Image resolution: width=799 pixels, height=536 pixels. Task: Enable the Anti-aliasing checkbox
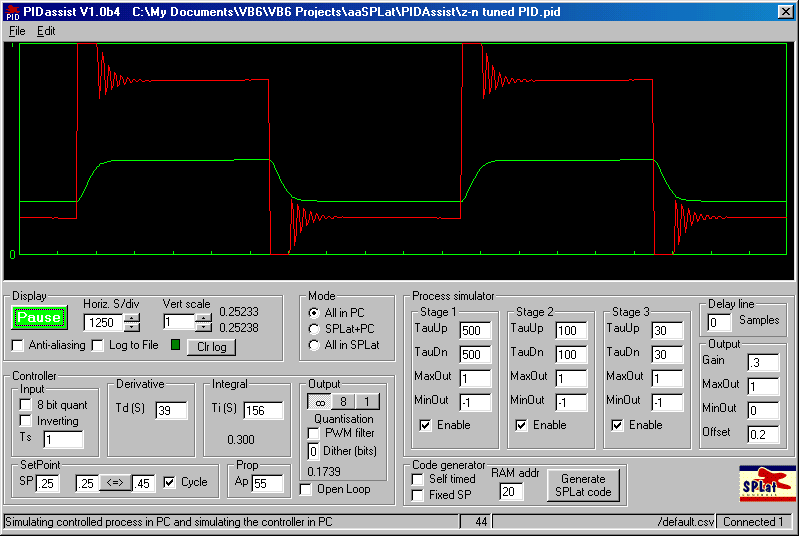[18, 346]
